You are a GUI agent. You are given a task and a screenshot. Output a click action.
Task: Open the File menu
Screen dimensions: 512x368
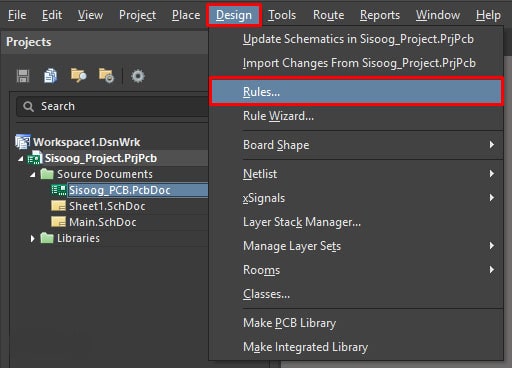[17, 15]
